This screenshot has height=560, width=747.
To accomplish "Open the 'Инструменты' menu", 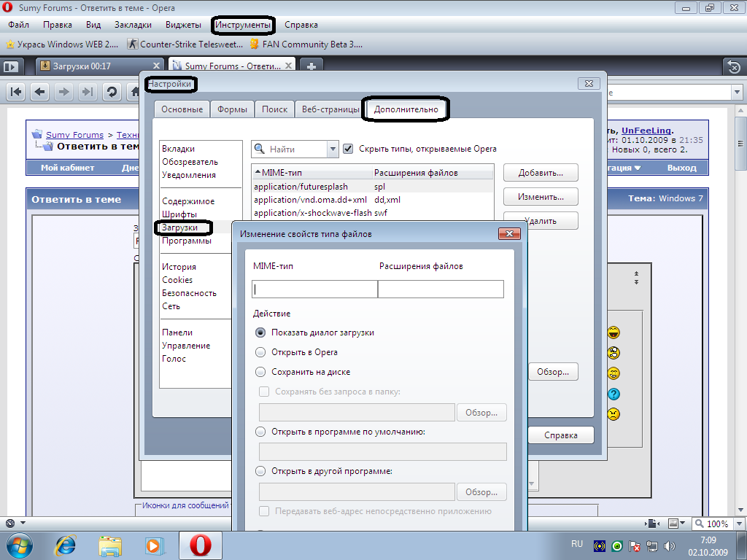I will tap(244, 25).
